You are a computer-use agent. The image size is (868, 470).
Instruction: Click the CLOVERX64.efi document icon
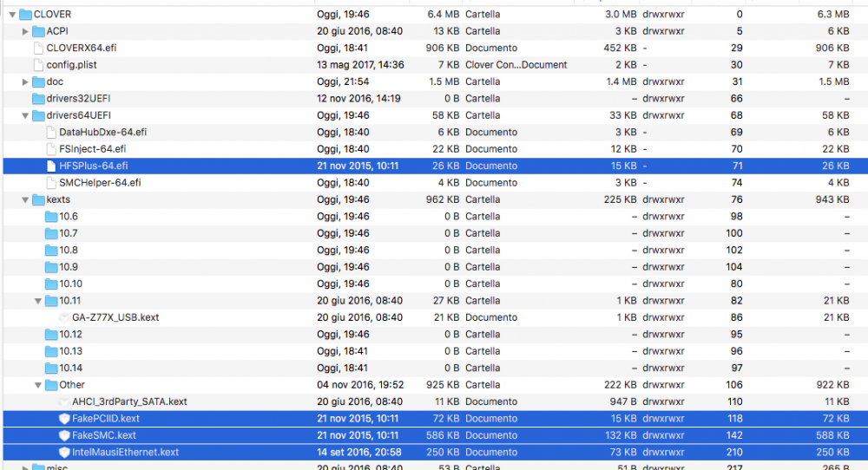coord(38,48)
